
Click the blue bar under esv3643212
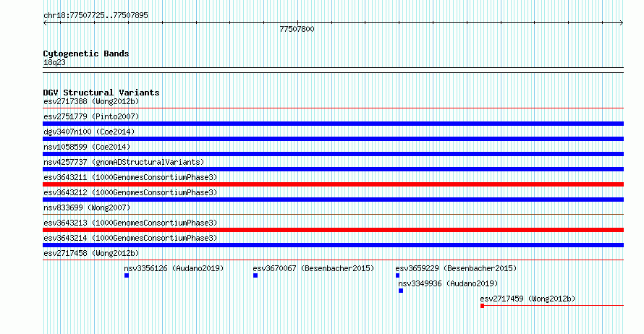333,200
